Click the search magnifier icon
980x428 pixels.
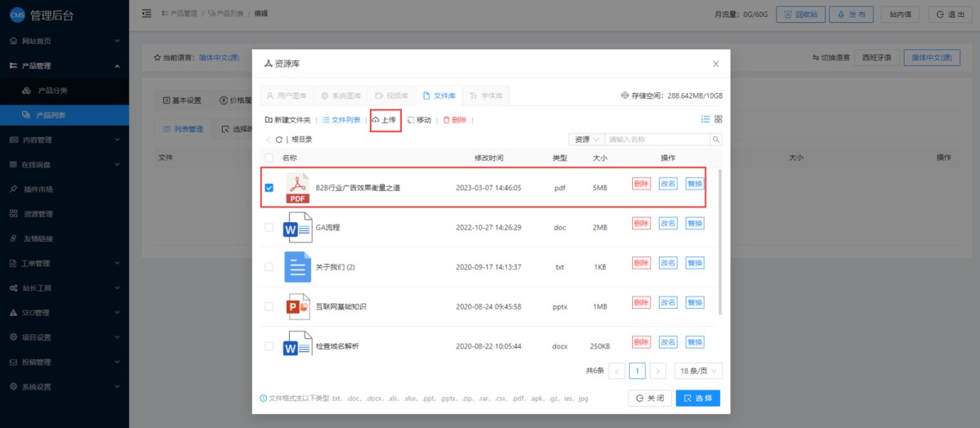(715, 140)
